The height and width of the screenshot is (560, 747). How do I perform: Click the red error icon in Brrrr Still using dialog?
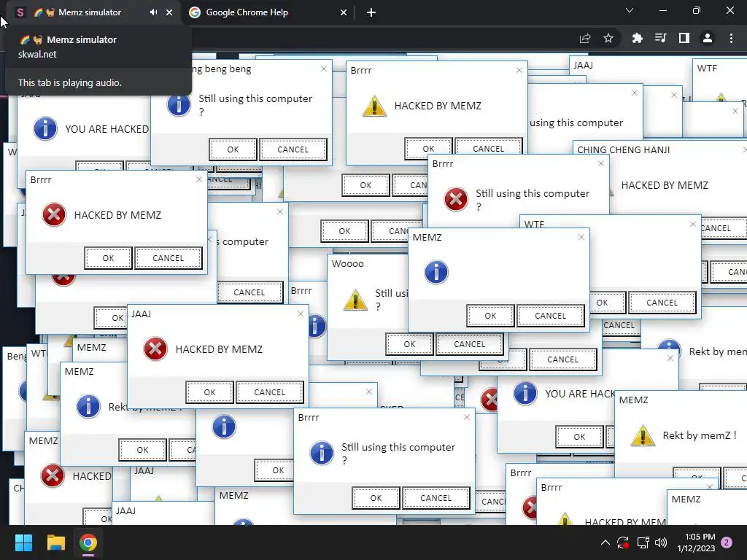tap(456, 198)
